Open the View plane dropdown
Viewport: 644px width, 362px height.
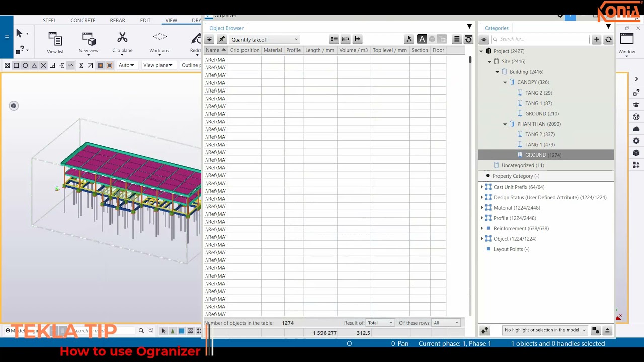(158, 65)
